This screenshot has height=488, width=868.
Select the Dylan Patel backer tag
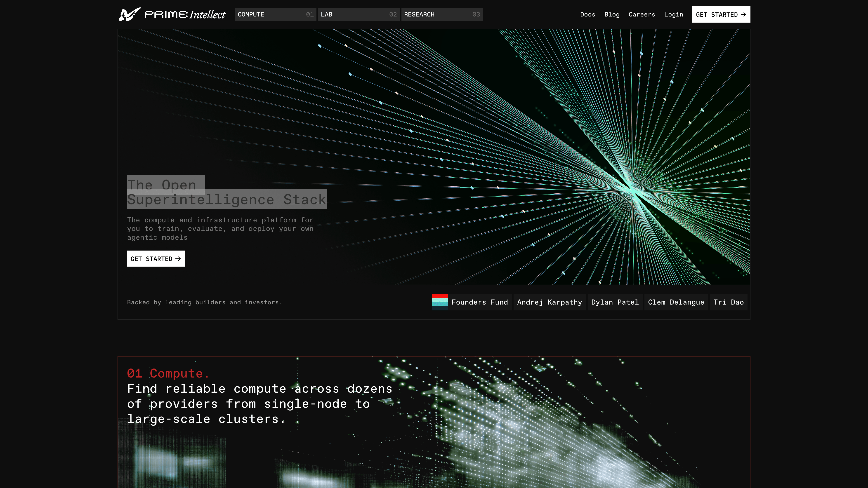point(615,302)
